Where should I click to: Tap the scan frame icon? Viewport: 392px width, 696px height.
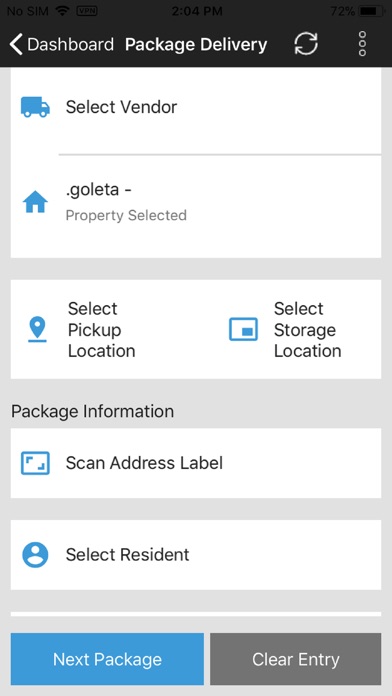click(35, 463)
